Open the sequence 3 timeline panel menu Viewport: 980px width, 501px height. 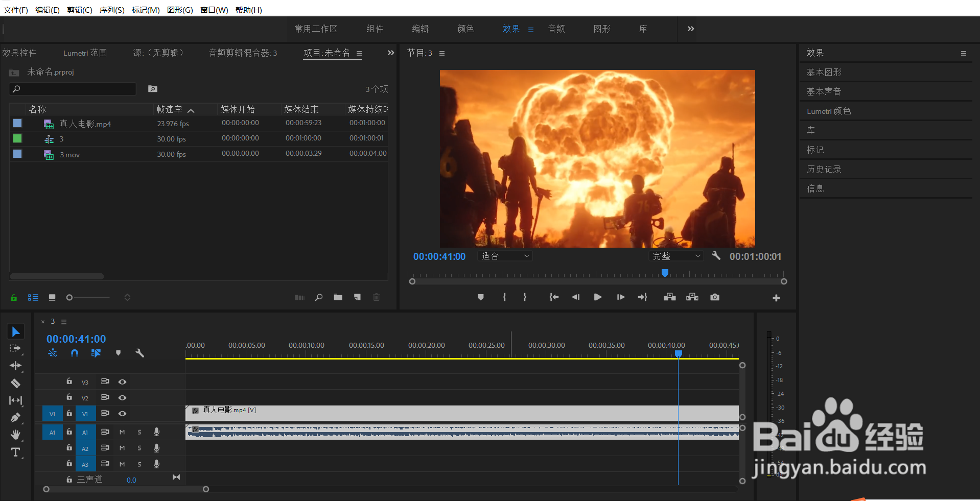pyautogui.click(x=64, y=322)
